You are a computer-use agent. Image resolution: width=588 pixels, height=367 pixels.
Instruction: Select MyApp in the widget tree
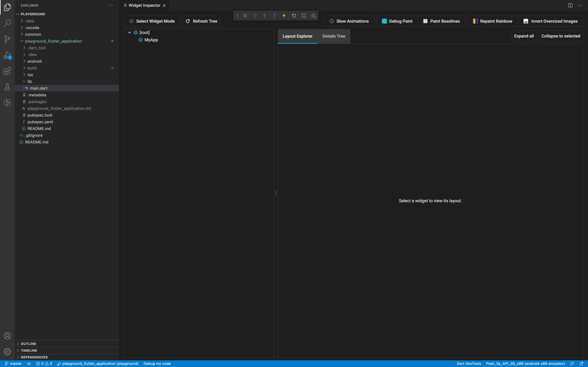coord(151,40)
